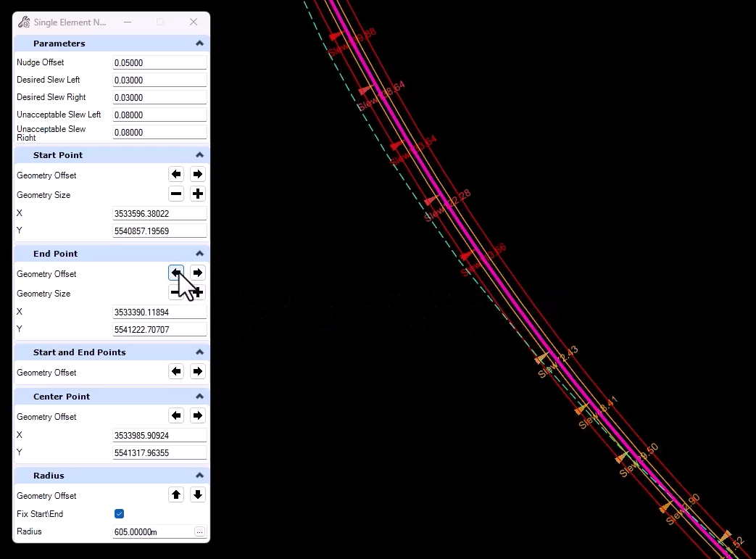Nudge Center Point geometry offset left
Viewport: 756px width, 559px height.
pyautogui.click(x=176, y=415)
